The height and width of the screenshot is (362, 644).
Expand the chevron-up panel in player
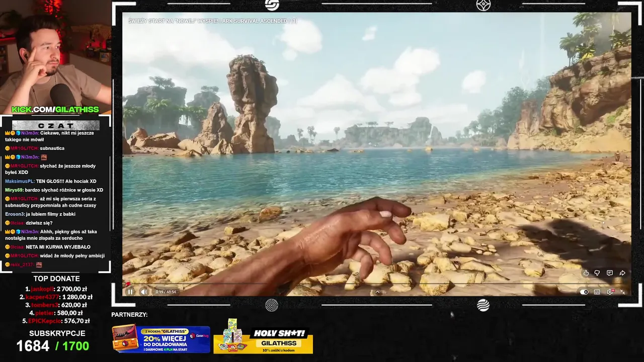[x=377, y=292]
